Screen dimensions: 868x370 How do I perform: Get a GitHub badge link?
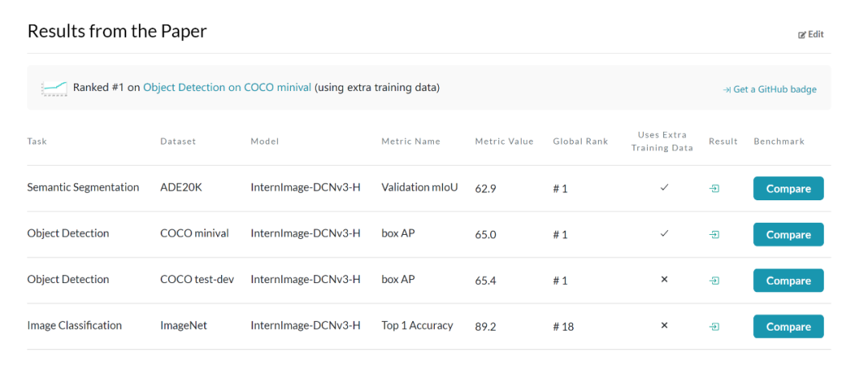pyautogui.click(x=770, y=89)
